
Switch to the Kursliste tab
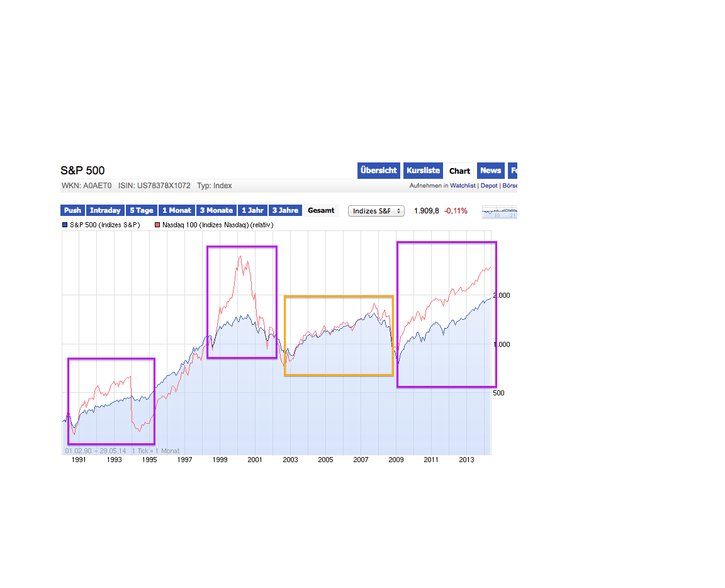tap(423, 171)
